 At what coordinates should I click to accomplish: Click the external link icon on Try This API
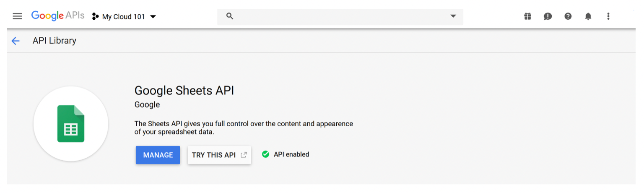point(244,155)
